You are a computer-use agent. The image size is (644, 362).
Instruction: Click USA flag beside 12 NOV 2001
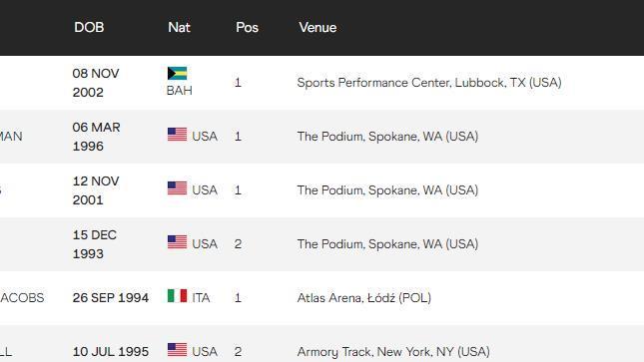(177, 187)
